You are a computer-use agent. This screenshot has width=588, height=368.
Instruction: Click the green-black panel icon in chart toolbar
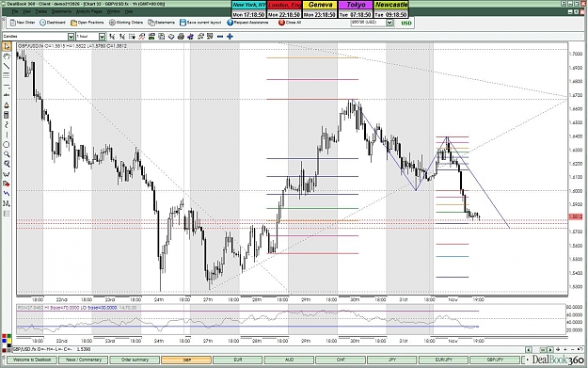[x=151, y=37]
